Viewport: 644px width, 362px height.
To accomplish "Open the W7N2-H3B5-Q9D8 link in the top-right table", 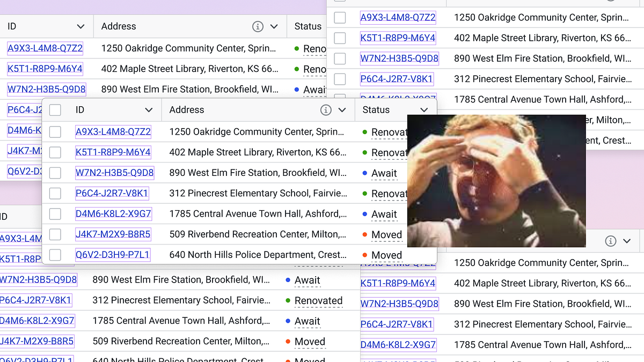I will tap(399, 58).
